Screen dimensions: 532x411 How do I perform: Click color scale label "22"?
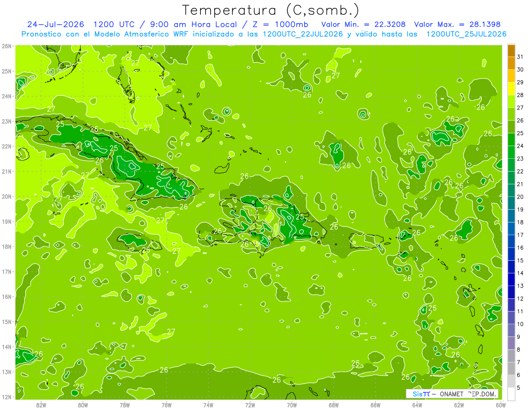pos(520,171)
